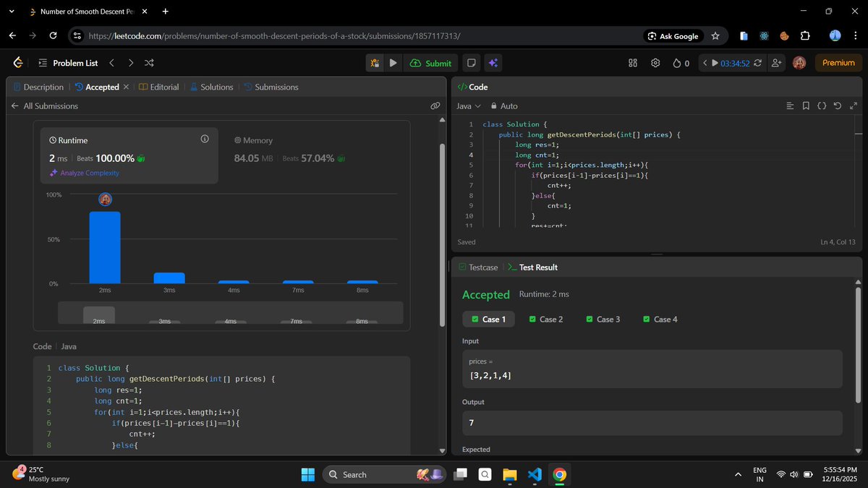Viewport: 868px width, 488px height.
Task: Click the debugger bug icon
Action: (375, 63)
